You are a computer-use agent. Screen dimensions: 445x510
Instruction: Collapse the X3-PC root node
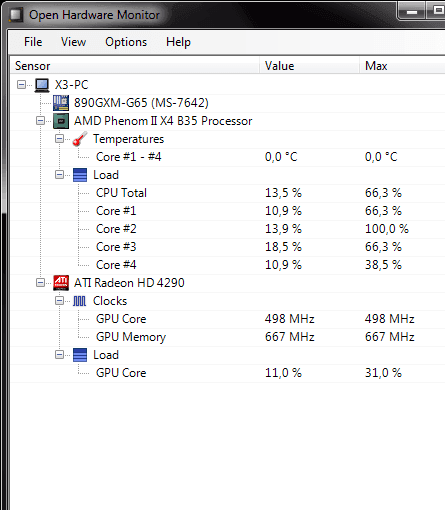[21, 85]
